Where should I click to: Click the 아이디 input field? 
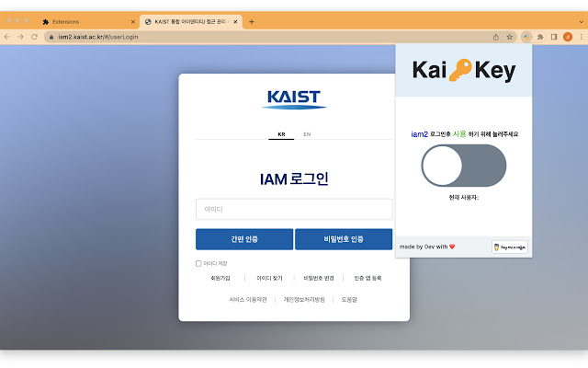coord(294,209)
